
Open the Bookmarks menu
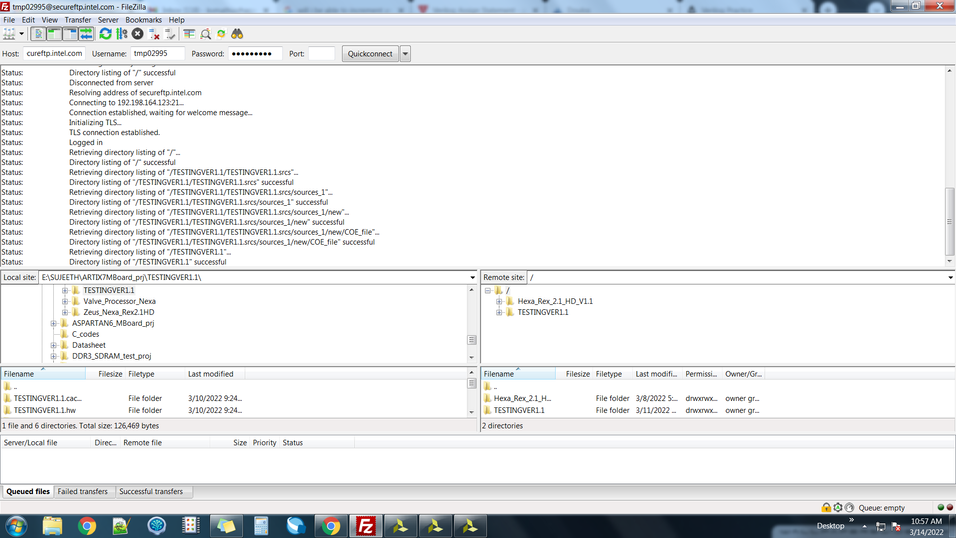coord(143,20)
